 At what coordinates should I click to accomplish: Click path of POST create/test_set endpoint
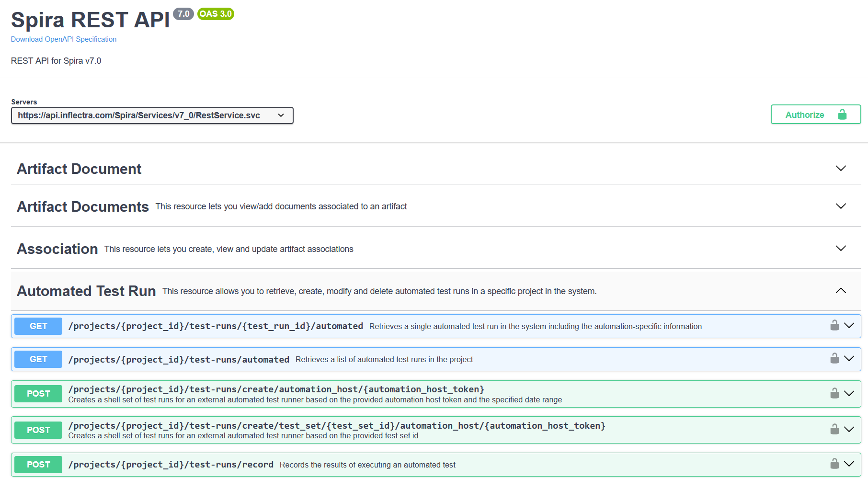(x=336, y=426)
